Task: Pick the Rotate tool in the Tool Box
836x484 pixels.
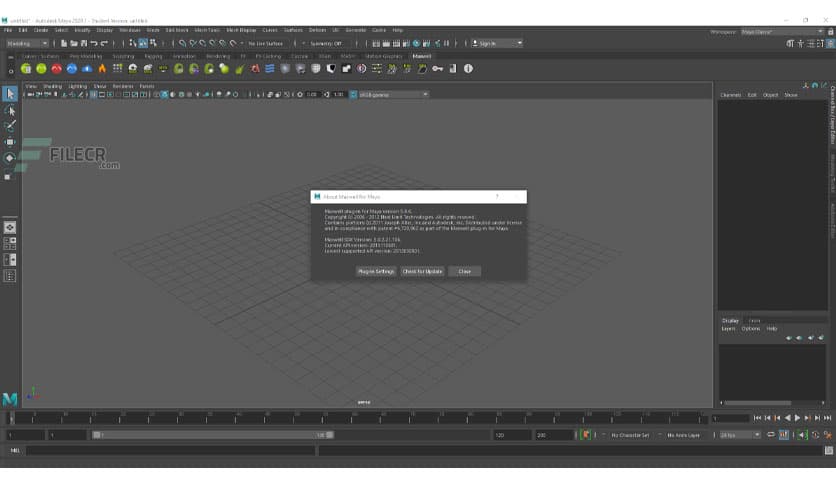Action: pyautogui.click(x=10, y=158)
